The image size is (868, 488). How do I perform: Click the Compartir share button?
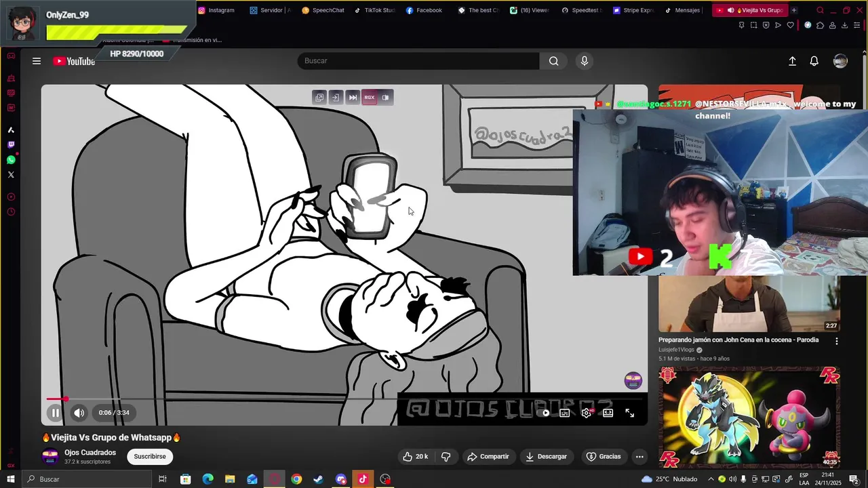(488, 457)
